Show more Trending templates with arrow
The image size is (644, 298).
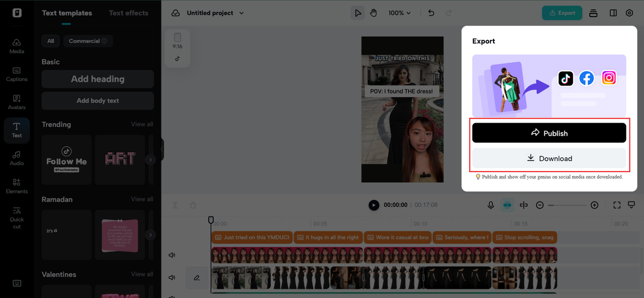point(150,160)
